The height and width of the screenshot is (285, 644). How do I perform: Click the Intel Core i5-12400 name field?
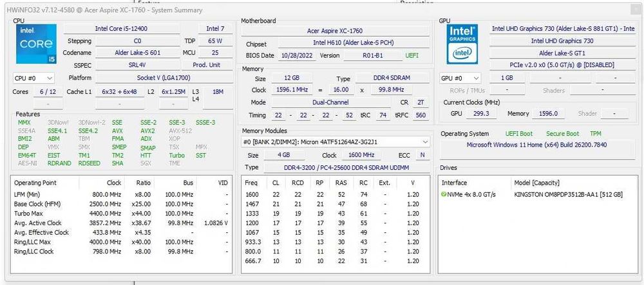click(x=122, y=29)
